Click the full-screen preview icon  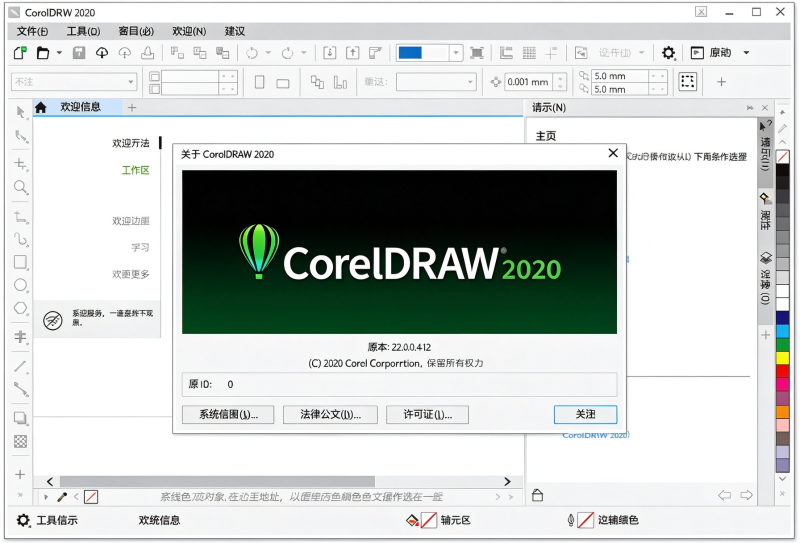point(477,53)
